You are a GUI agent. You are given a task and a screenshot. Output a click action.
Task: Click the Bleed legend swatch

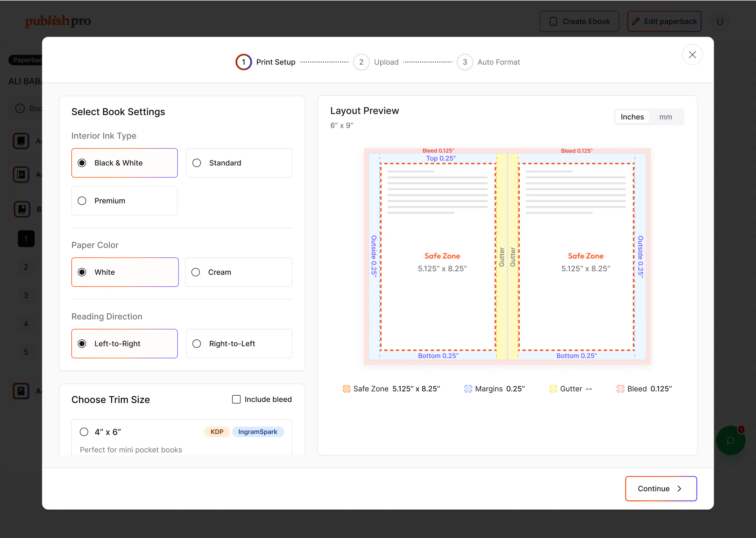tap(620, 389)
